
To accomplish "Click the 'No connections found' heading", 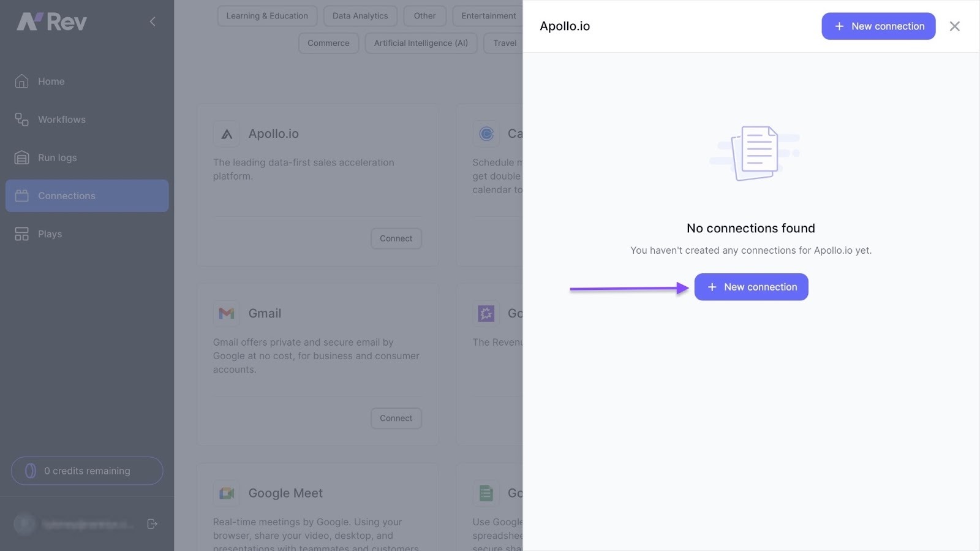I will point(751,228).
